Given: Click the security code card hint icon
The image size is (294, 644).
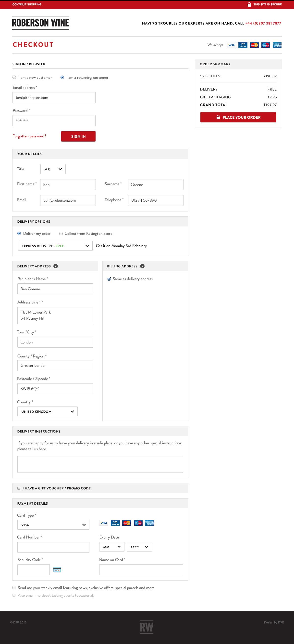Looking at the screenshot, I should (x=57, y=570).
